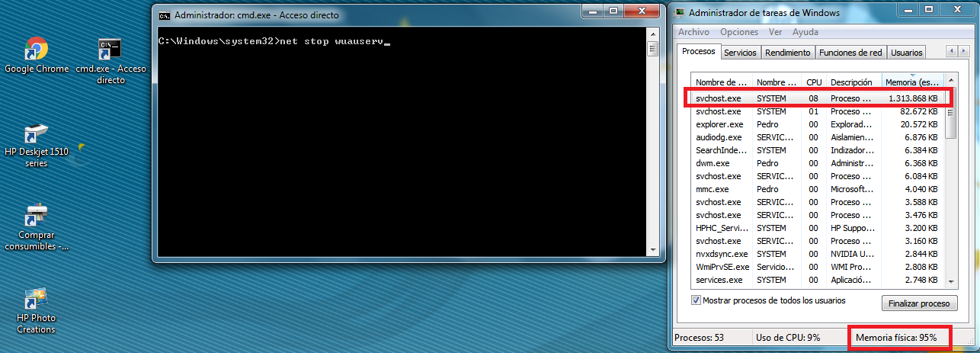
Task: Select the SearchIndexer process row
Action: coord(818,150)
